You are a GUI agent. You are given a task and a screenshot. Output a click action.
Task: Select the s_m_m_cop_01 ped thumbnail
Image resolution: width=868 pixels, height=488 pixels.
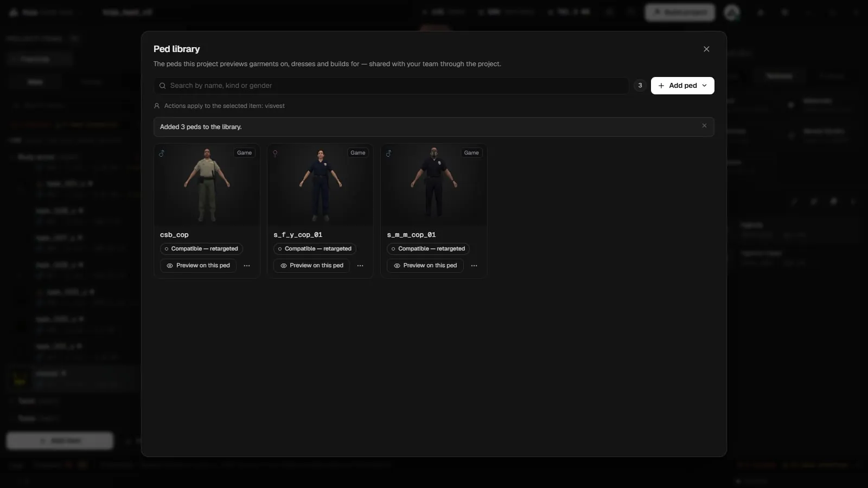tap(433, 185)
